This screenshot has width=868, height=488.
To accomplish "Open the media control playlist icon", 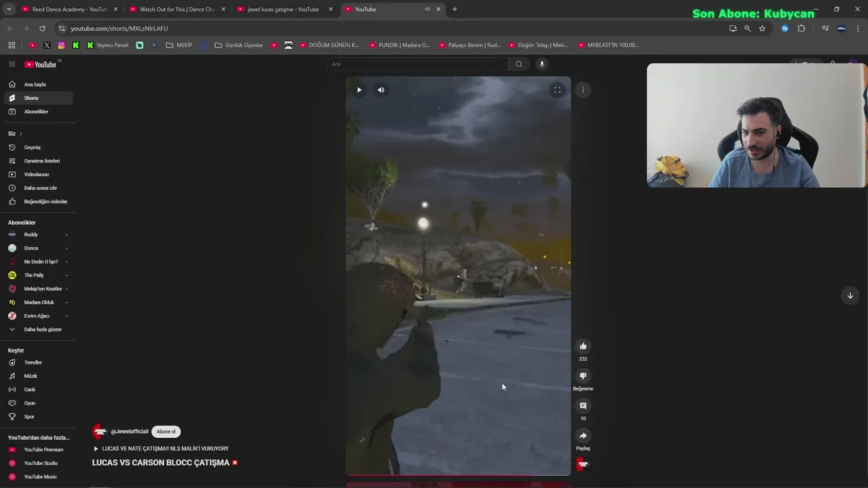I will [x=825, y=28].
